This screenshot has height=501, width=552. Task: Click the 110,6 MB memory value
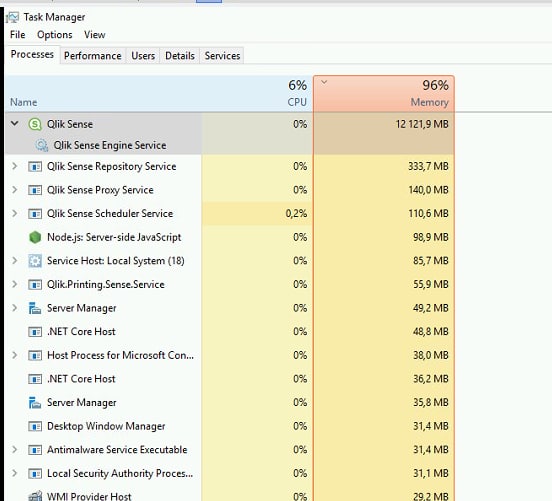tap(428, 214)
